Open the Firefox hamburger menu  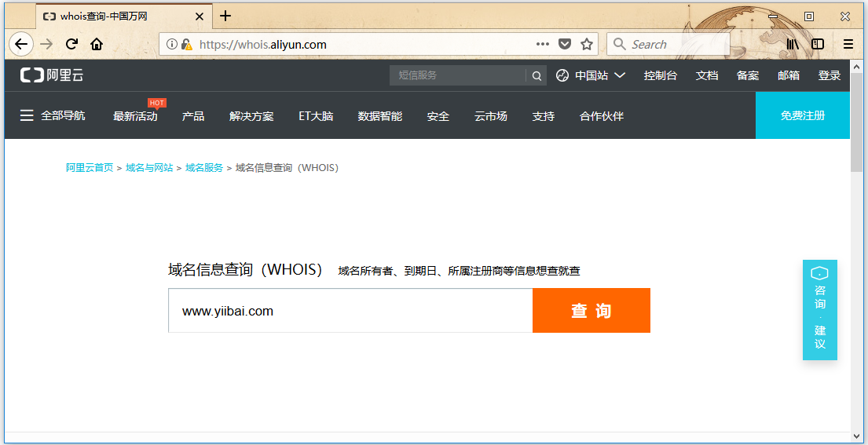pyautogui.click(x=848, y=45)
